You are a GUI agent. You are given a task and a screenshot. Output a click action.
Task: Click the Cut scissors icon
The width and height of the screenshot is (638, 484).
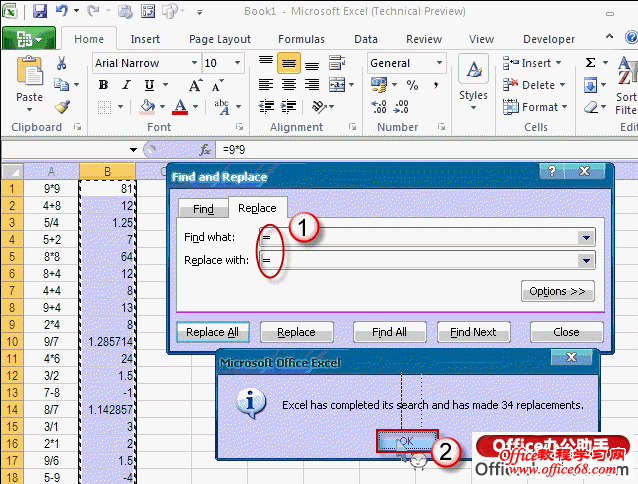62,63
